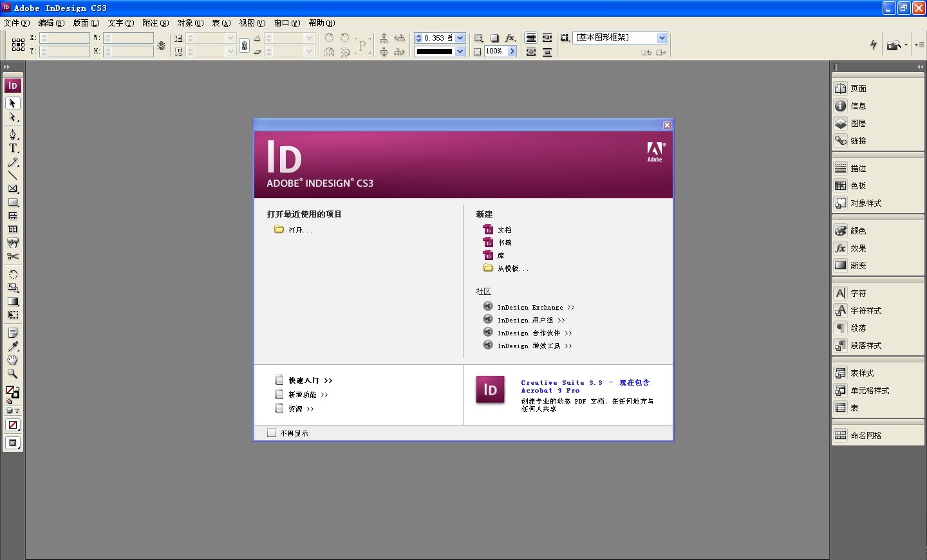Open the 视图 menu
This screenshot has height=560, width=927.
(252, 23)
